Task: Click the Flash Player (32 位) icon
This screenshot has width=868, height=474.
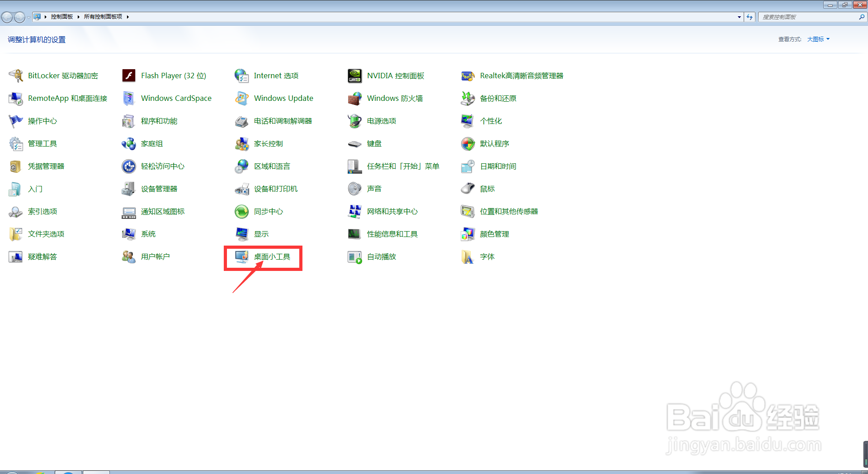Action: [x=129, y=76]
